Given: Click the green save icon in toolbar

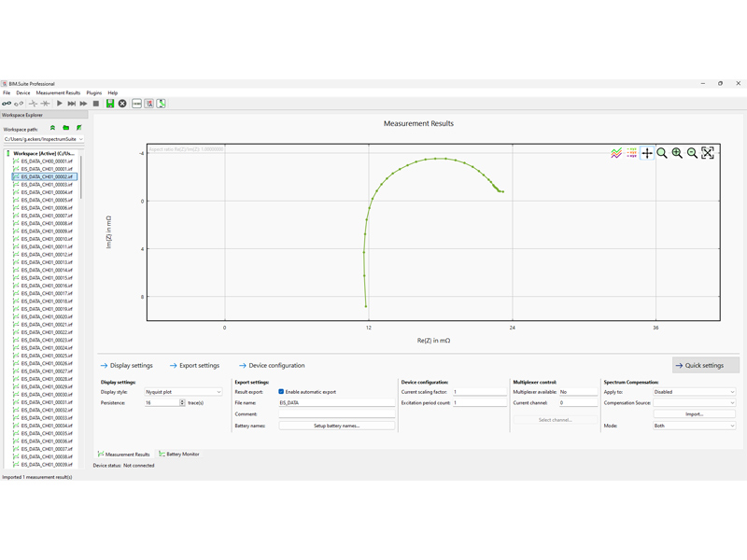Looking at the screenshot, I should click(x=110, y=104).
